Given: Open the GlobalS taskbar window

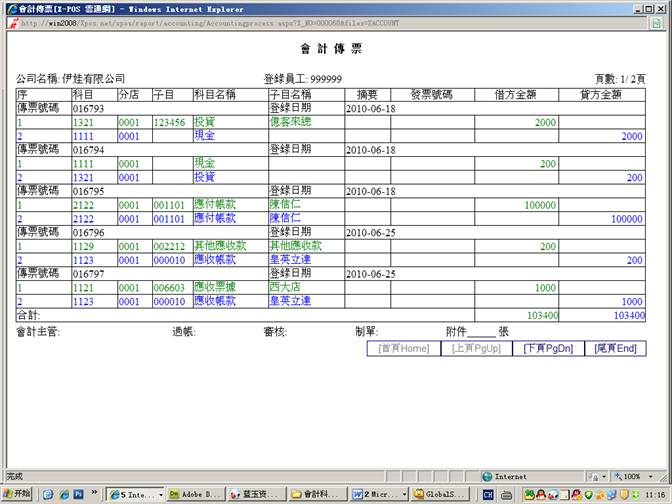Looking at the screenshot, I should (x=439, y=494).
